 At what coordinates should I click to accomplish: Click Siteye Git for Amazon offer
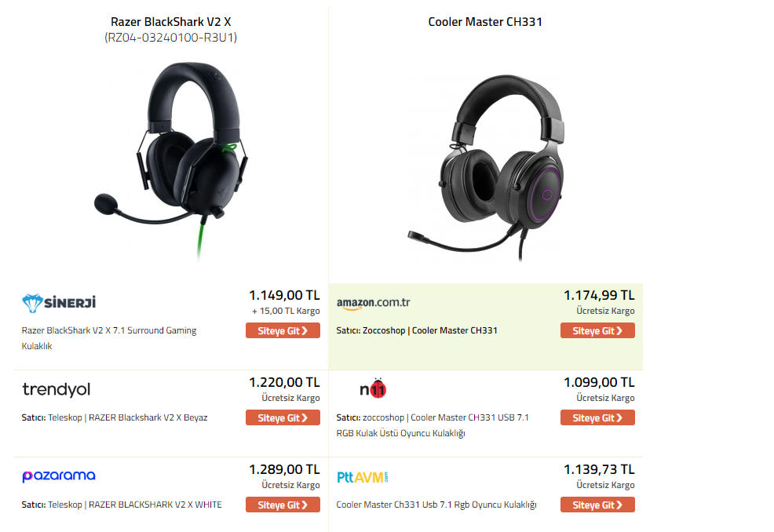point(597,330)
